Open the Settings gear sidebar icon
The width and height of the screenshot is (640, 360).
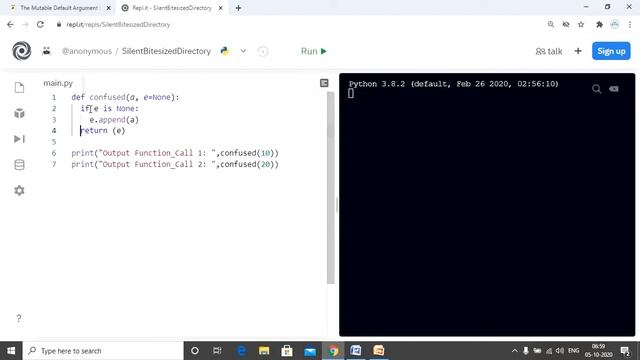(x=19, y=190)
